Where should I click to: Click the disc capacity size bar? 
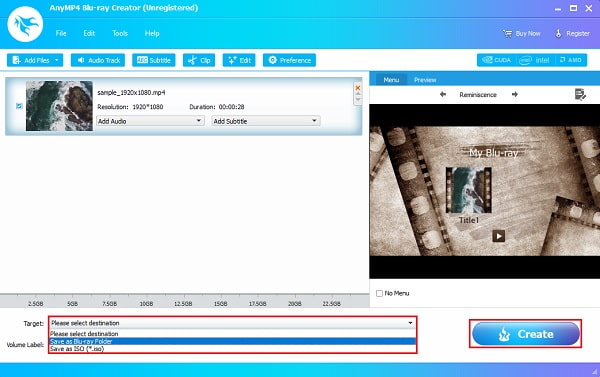coord(184,300)
